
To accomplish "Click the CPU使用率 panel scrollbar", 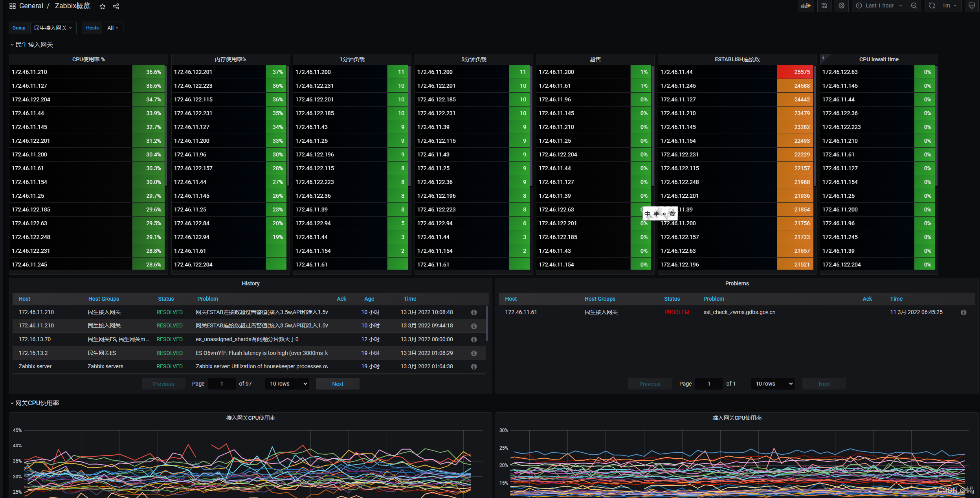I will click(x=167, y=126).
